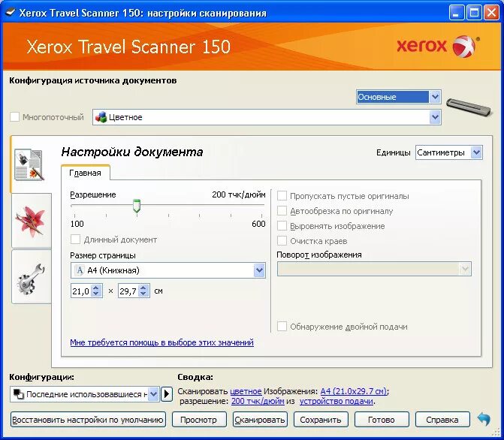The image size is (504, 440).
Task: Open the Поворот изображения dropdown
Action: click(x=374, y=269)
